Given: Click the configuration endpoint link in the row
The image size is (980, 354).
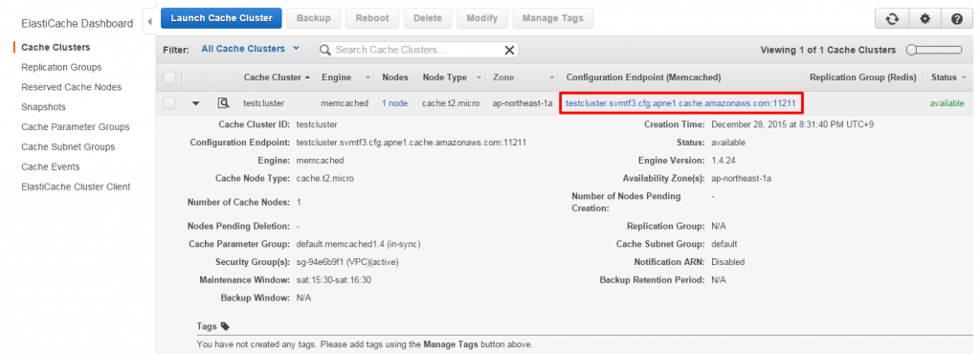Looking at the screenshot, I should 680,103.
